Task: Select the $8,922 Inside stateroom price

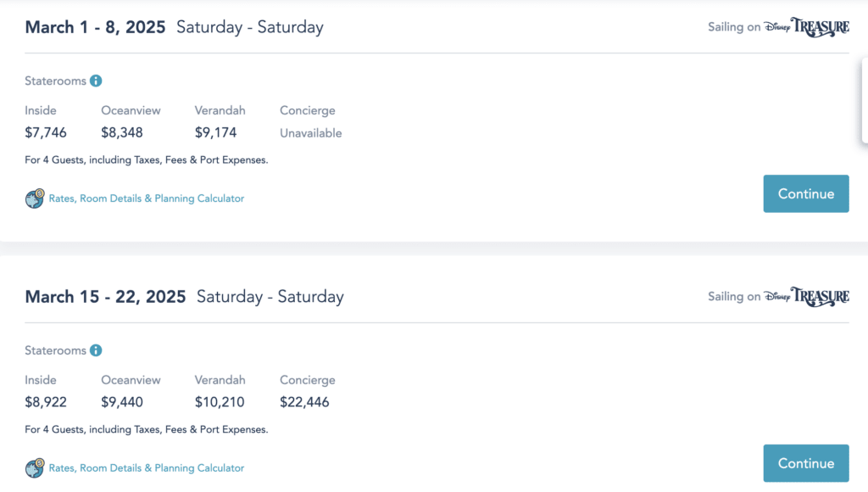Action: pyautogui.click(x=46, y=402)
